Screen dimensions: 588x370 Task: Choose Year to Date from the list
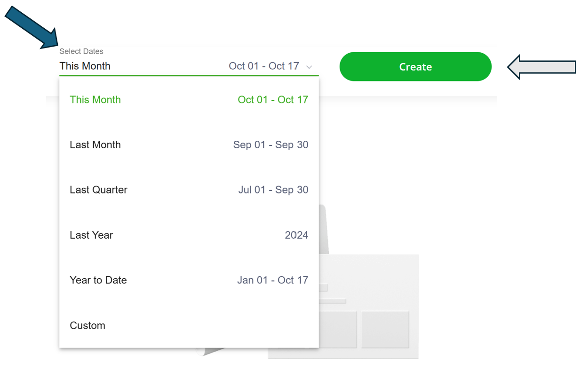tap(98, 281)
